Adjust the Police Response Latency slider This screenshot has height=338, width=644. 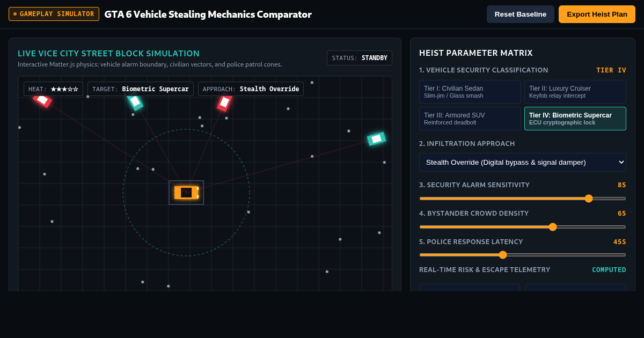coord(522,255)
